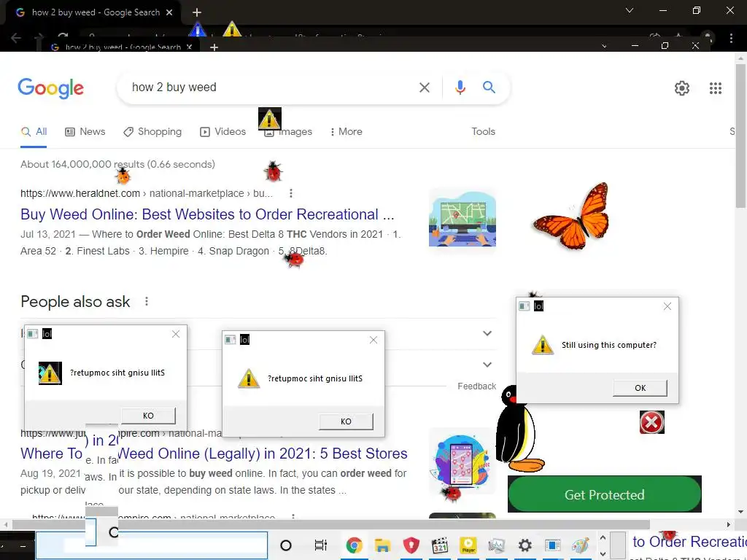The image size is (747, 560).
Task: Open the second result's phone map thumbnail
Action: [462, 460]
